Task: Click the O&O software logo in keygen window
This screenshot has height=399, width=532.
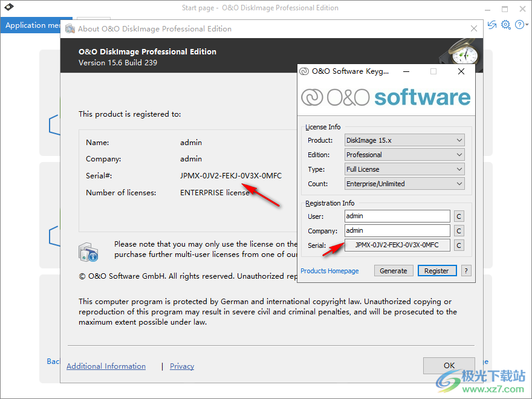Action: (x=387, y=96)
